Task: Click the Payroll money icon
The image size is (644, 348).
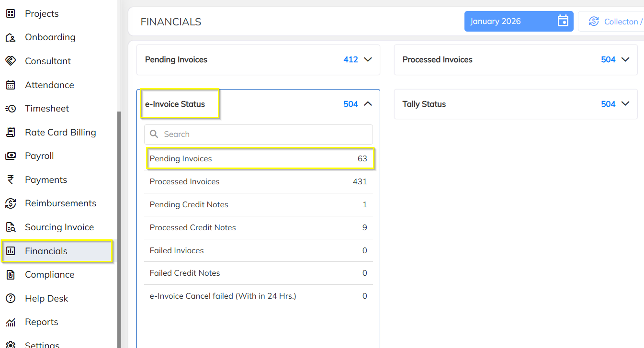Action: coord(11,156)
